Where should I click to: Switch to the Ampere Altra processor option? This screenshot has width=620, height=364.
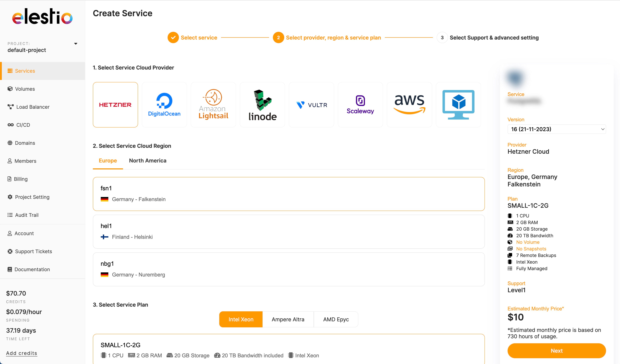[288, 319]
